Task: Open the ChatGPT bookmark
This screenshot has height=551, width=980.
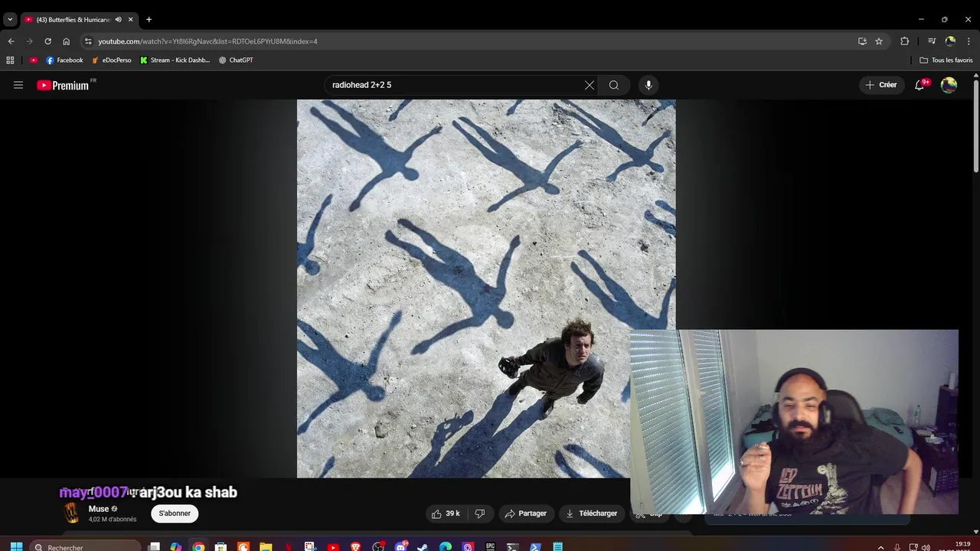Action: [x=236, y=60]
